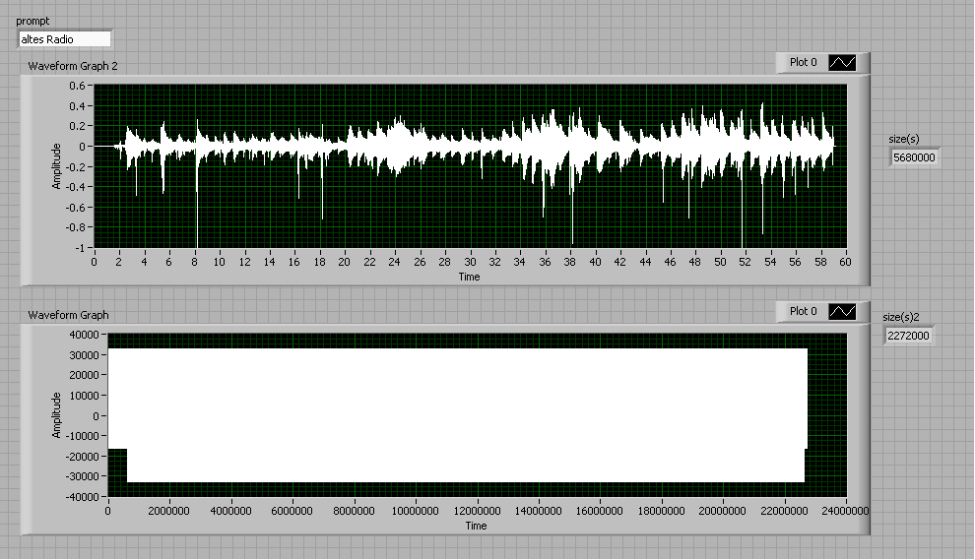Select the size(s) indicator showing 5680000
This screenshot has height=560, width=975.
click(x=914, y=157)
